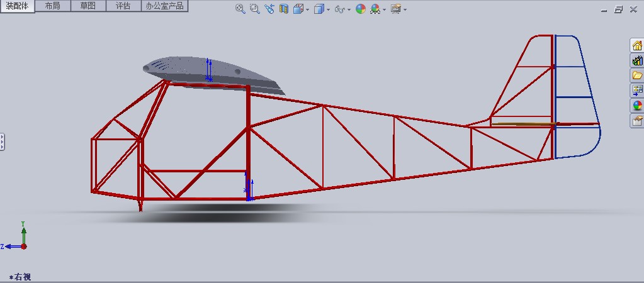The width and height of the screenshot is (644, 283).
Task: Expand Apply Scene dropdown arrow
Action: coord(385,10)
